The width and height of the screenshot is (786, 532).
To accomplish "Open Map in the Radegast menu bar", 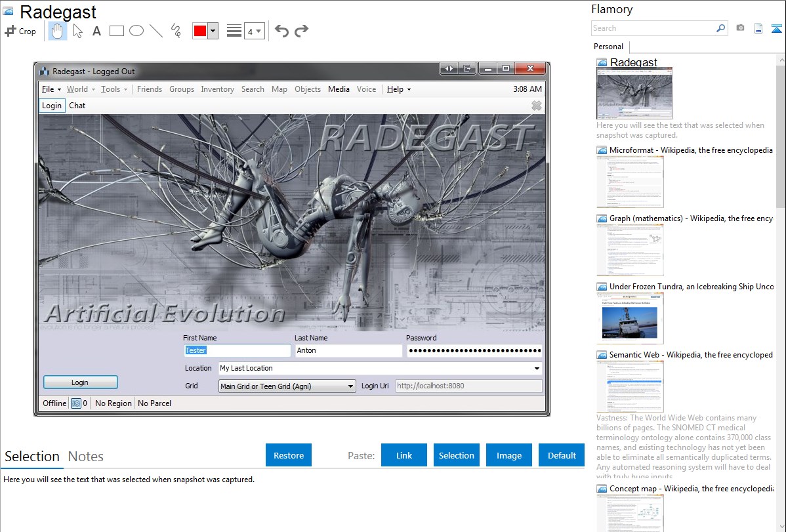I will pyautogui.click(x=279, y=89).
